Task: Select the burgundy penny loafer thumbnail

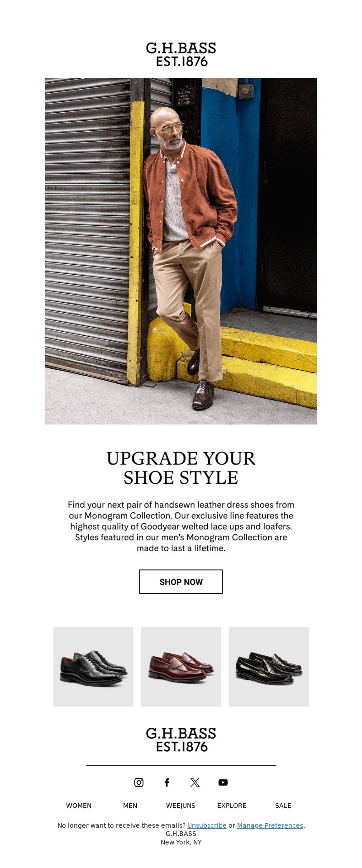Action: [x=181, y=667]
